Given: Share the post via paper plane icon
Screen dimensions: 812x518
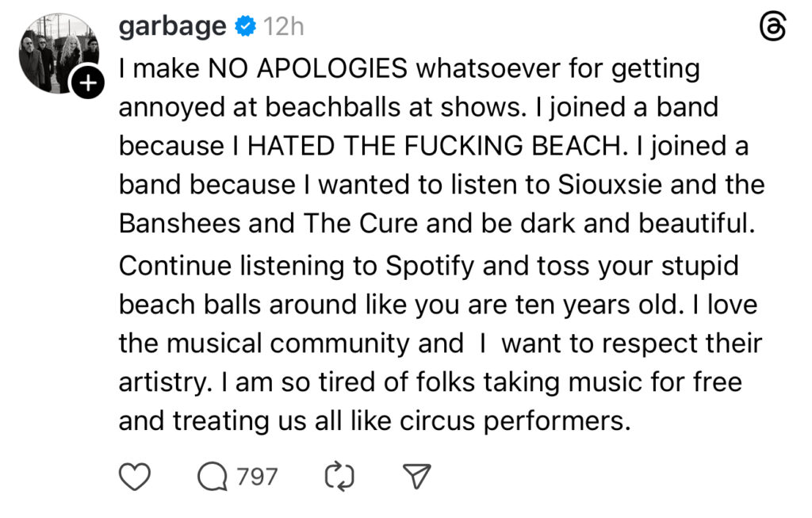Looking at the screenshot, I should click(x=416, y=476).
